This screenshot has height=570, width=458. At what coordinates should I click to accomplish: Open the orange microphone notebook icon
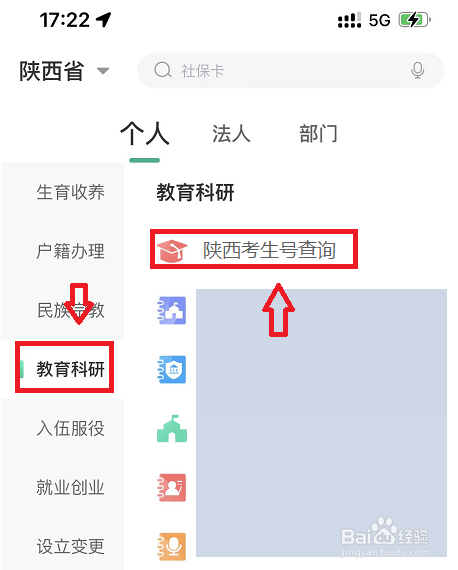coord(172,547)
